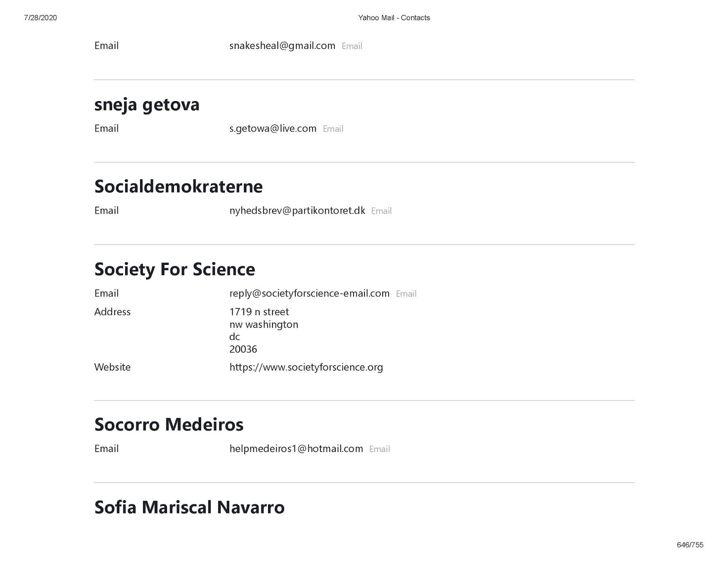Click the Yahoo Mail - Contacts page title
728x563 pixels.
click(394, 18)
